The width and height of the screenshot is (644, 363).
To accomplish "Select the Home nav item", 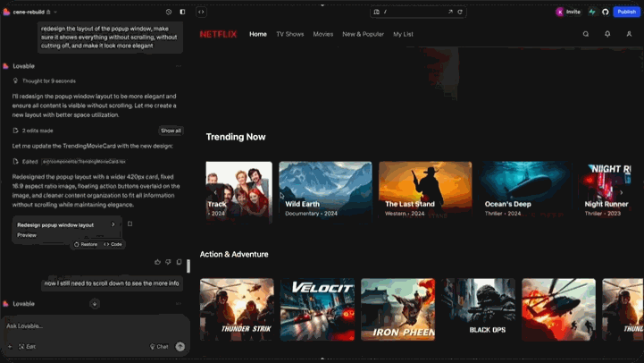I will pos(258,34).
